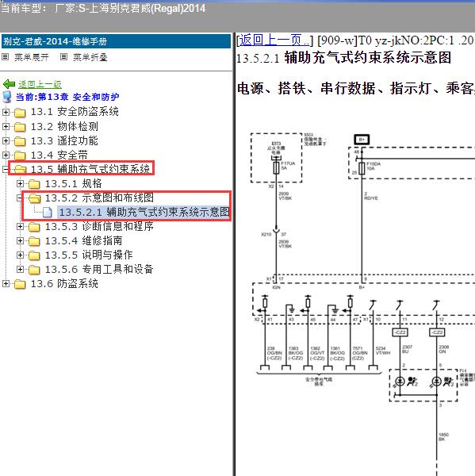This screenshot has height=476, width=475.
Task: Click the 13.5.4 维修指南 folder icon
Action: tap(34, 241)
